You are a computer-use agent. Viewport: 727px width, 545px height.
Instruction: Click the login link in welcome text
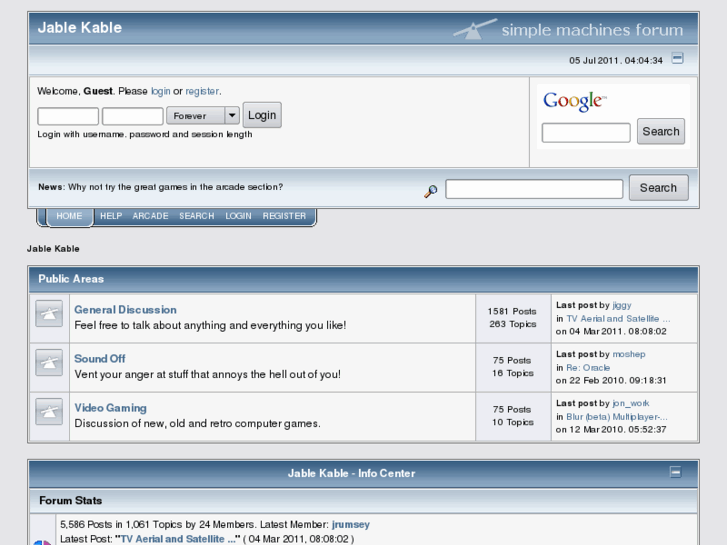[160, 91]
